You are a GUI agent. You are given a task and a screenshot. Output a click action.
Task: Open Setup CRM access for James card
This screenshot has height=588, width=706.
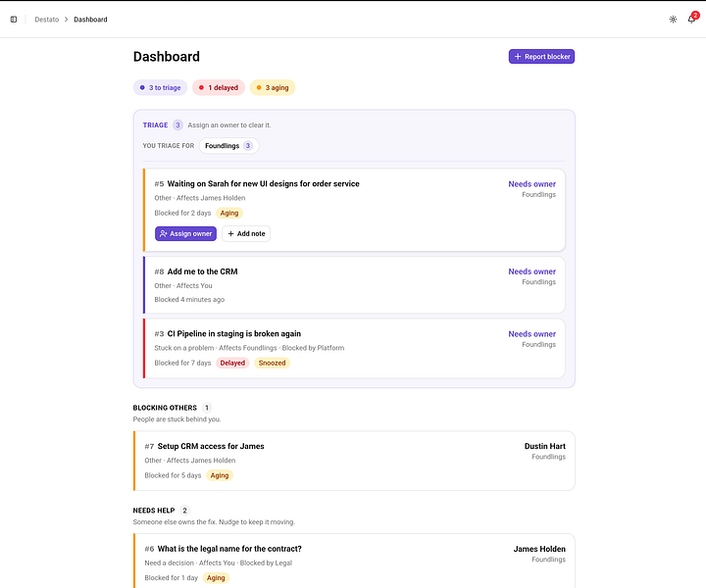point(354,461)
